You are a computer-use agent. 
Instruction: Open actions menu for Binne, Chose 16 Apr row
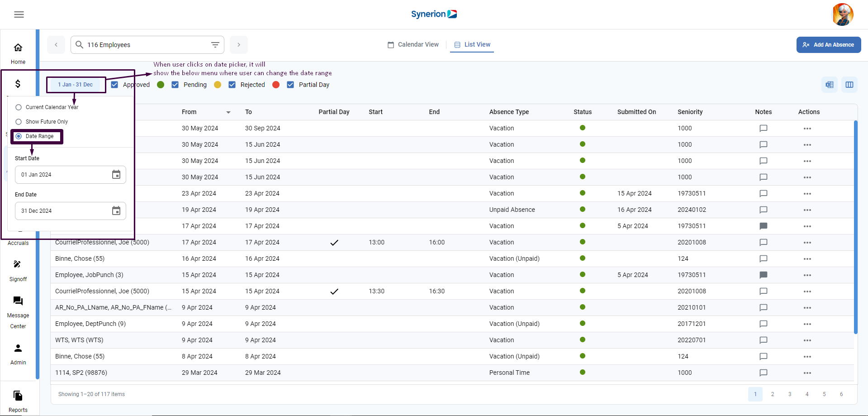(x=807, y=259)
